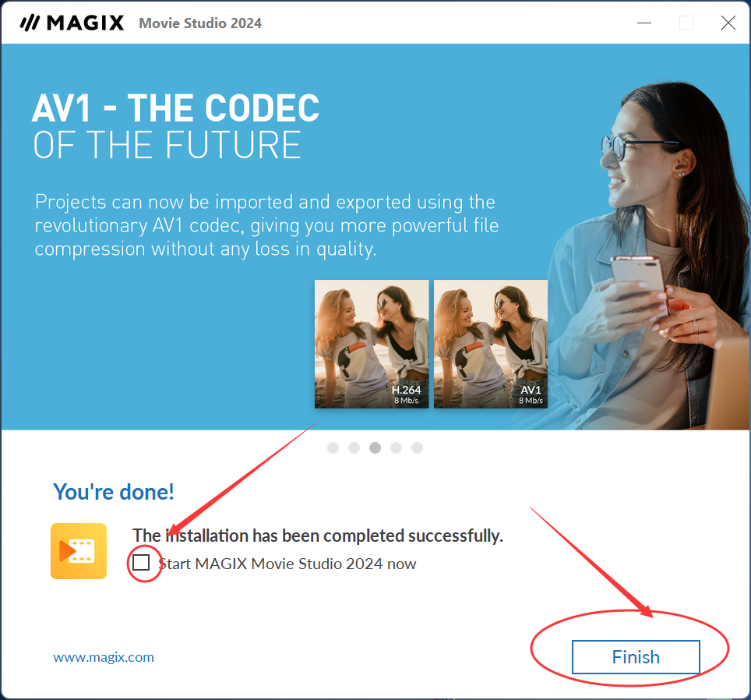The width and height of the screenshot is (751, 700).
Task: Click the AV1 8 Mb/s sample thumbnail
Action: tap(491, 344)
